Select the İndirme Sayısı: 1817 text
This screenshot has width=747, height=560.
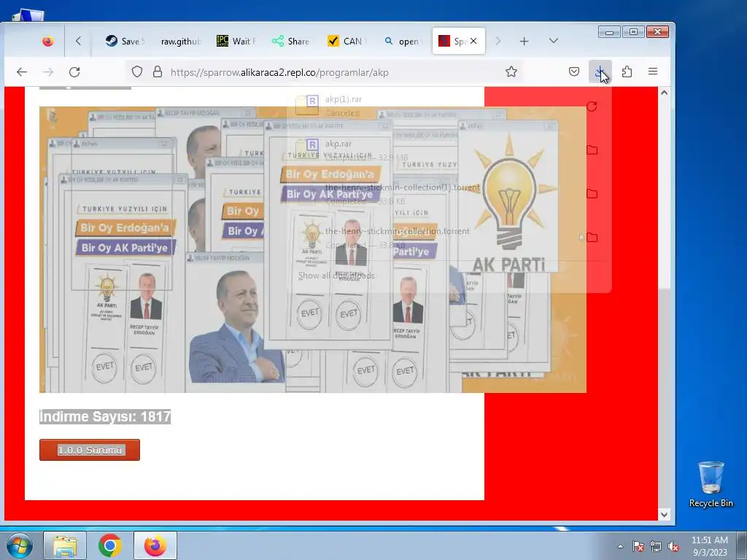pyautogui.click(x=105, y=416)
